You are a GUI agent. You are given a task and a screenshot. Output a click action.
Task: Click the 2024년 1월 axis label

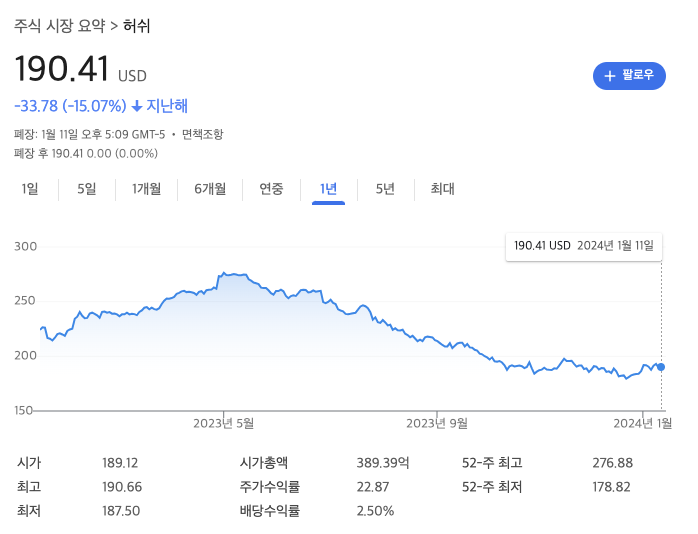click(642, 423)
